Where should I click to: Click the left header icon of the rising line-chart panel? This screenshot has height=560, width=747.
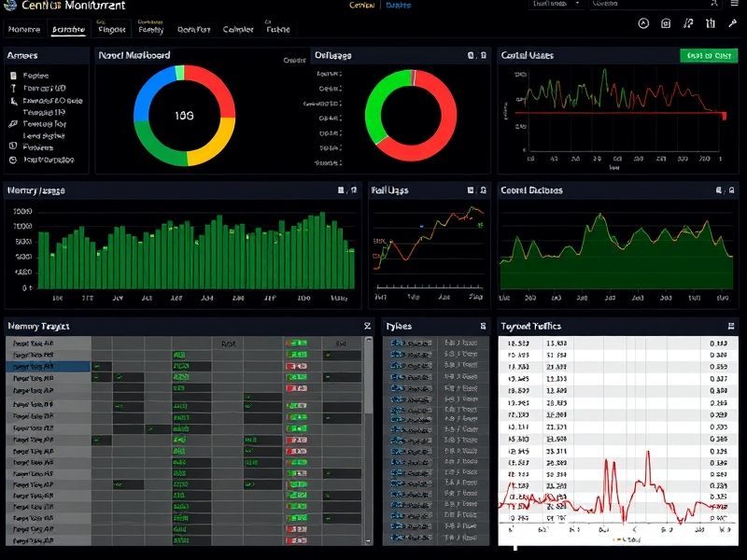[x=471, y=190]
